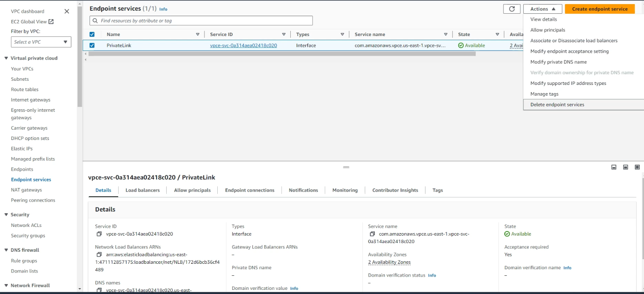
Task: Click the refresh icon button
Action: click(512, 9)
